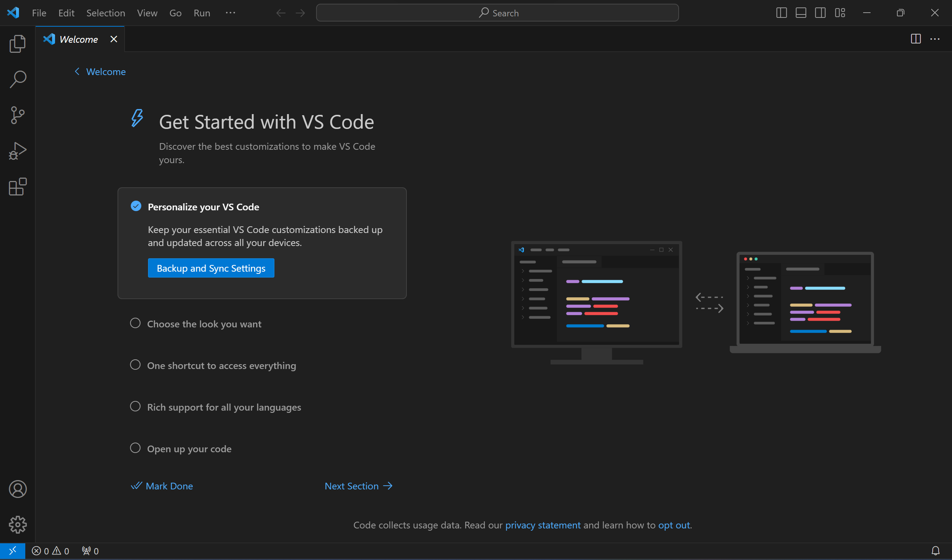The width and height of the screenshot is (952, 560).
Task: Expand Open up your code step
Action: point(189,449)
